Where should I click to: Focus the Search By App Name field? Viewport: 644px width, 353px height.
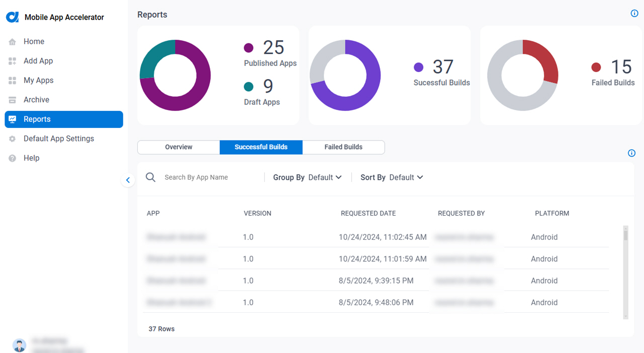click(211, 177)
